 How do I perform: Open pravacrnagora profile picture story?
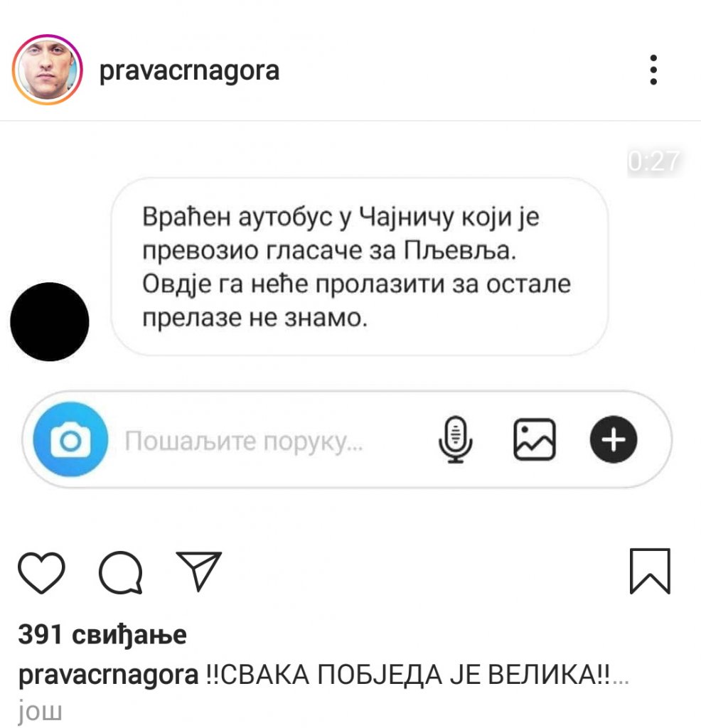point(48,70)
